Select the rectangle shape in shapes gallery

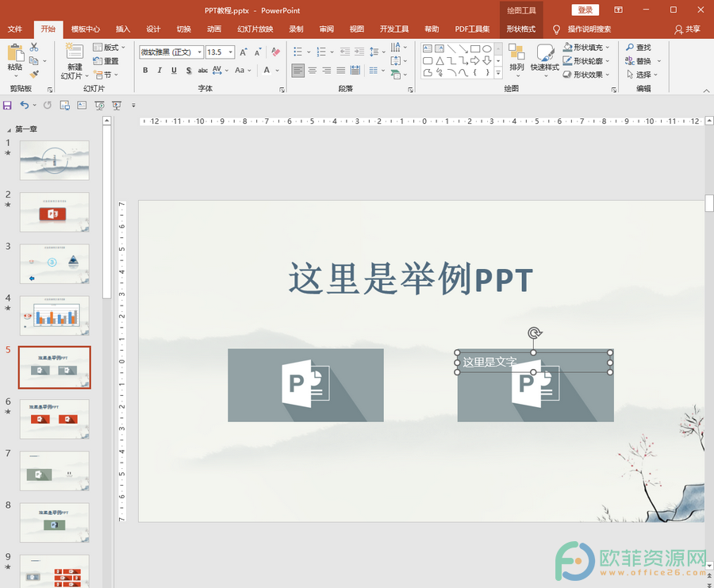(x=475, y=48)
